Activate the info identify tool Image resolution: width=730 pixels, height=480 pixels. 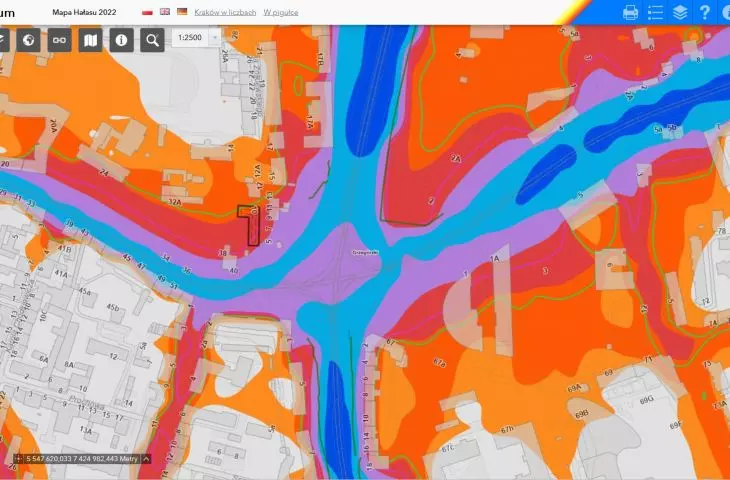point(121,40)
